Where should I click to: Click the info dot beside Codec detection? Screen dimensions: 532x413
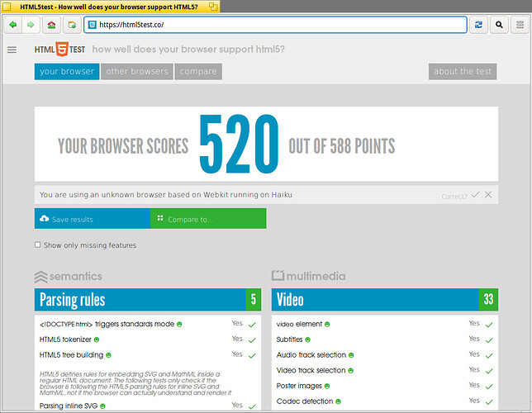point(338,401)
